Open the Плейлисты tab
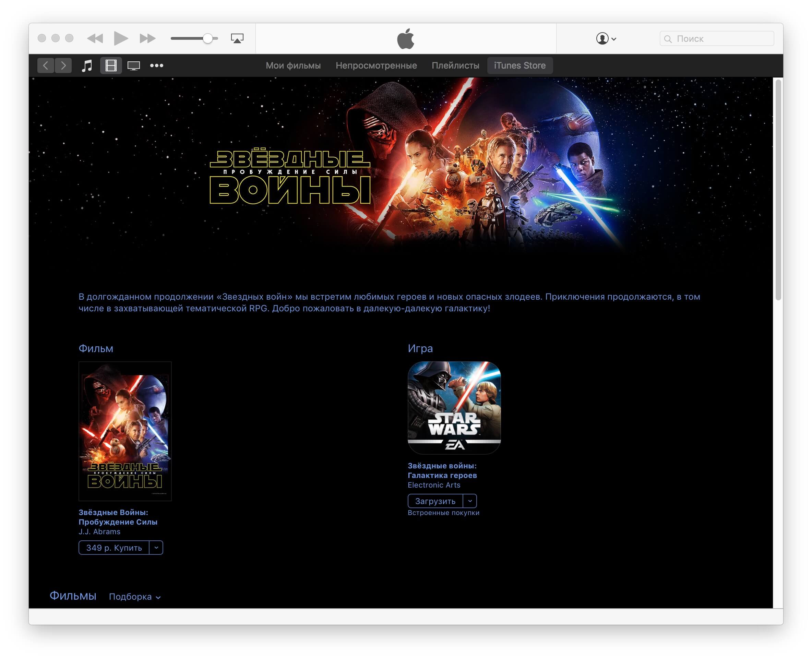 point(455,66)
